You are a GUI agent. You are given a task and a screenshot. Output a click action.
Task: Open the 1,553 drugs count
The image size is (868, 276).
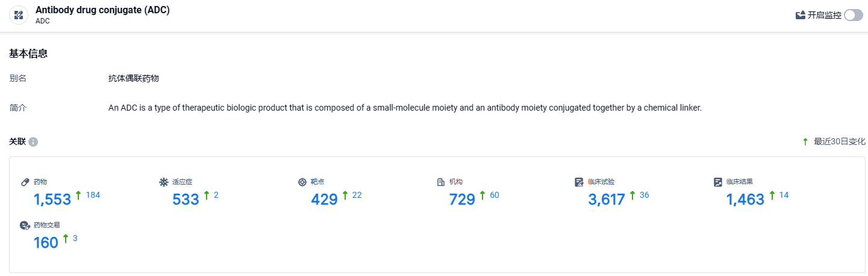point(52,199)
